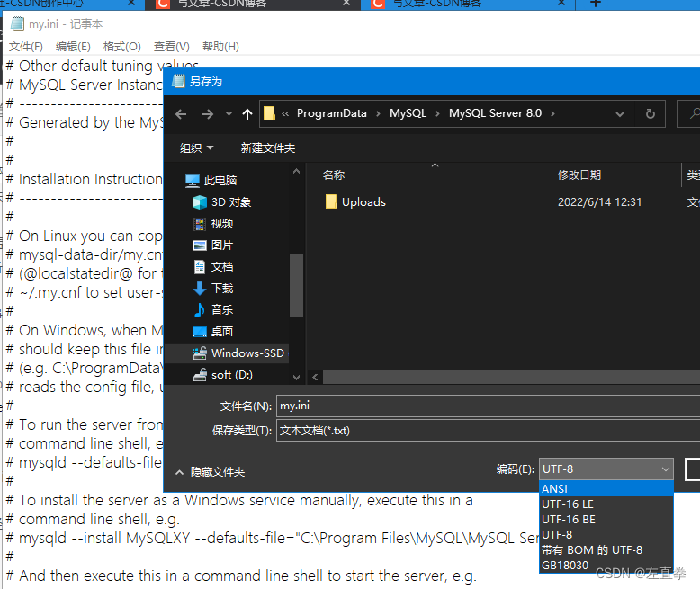Click the Notepad icon in my.ini title bar
Screen dimensions: 700x589
click(17, 23)
